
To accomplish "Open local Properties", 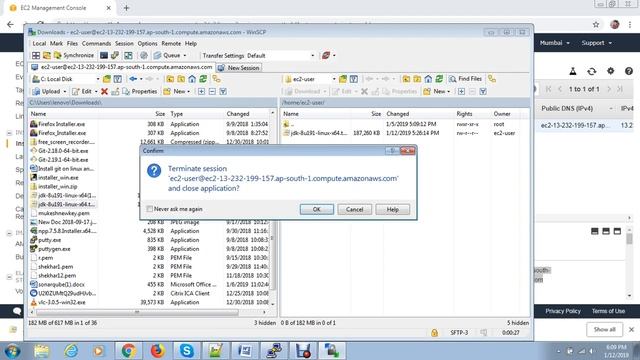I will coord(140,91).
